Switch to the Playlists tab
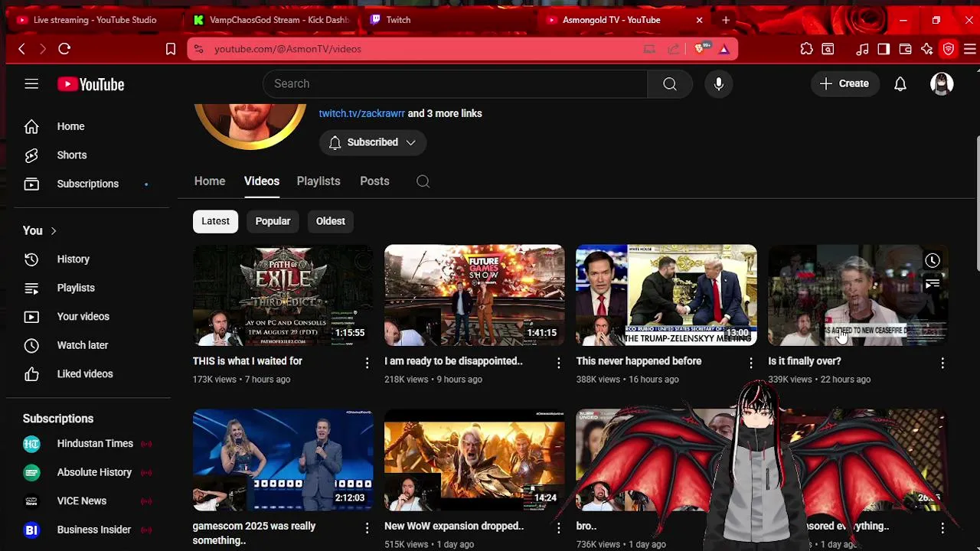This screenshot has width=980, height=551. click(x=318, y=181)
